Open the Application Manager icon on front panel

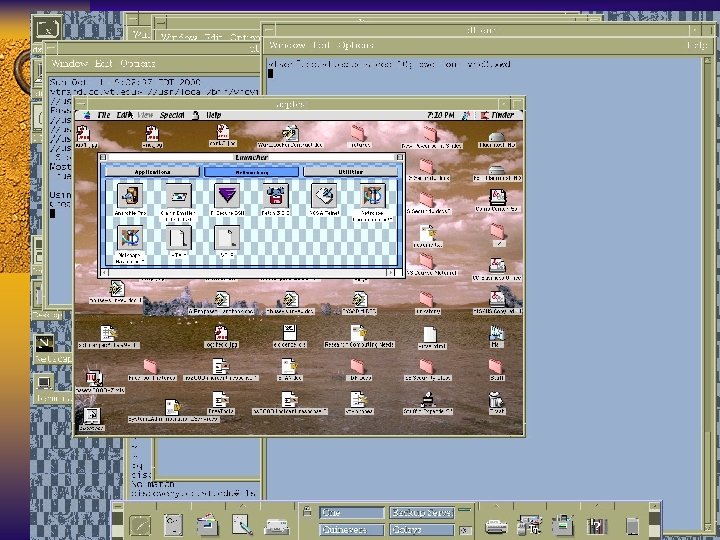click(x=563, y=525)
